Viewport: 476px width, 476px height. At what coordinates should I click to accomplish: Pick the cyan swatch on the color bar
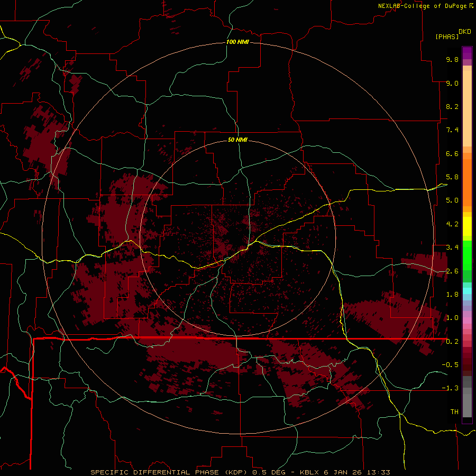[467, 291]
